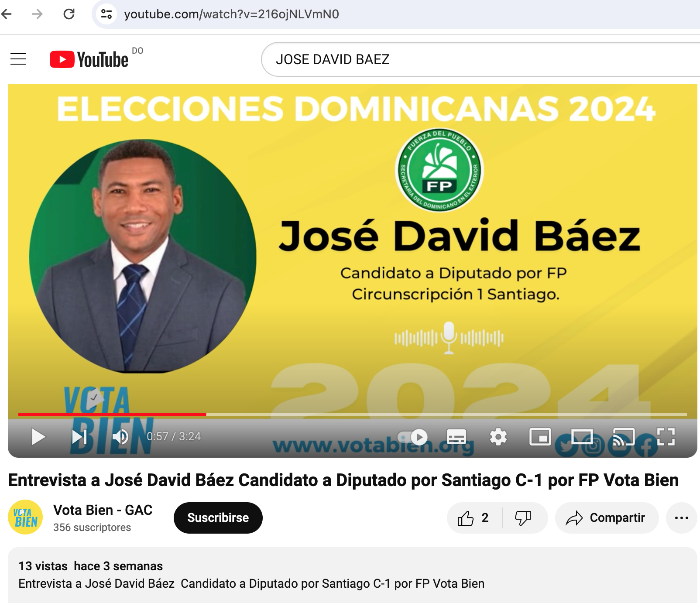Open more actions three-dot menu
Screen dimensions: 700x603
pyautogui.click(x=681, y=518)
